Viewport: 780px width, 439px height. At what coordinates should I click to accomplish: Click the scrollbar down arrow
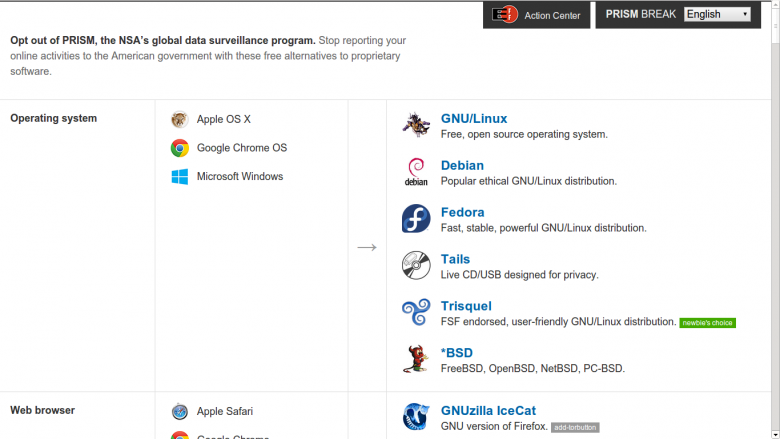pos(776,435)
